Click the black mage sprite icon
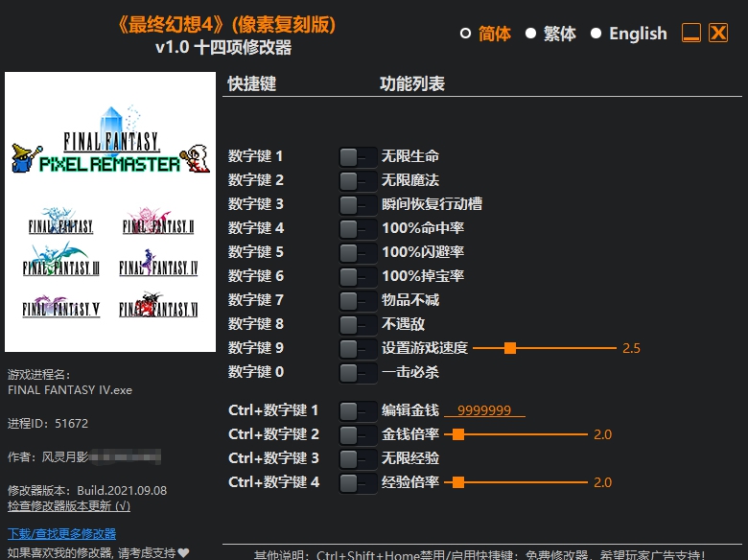This screenshot has width=748, height=560. (x=26, y=158)
